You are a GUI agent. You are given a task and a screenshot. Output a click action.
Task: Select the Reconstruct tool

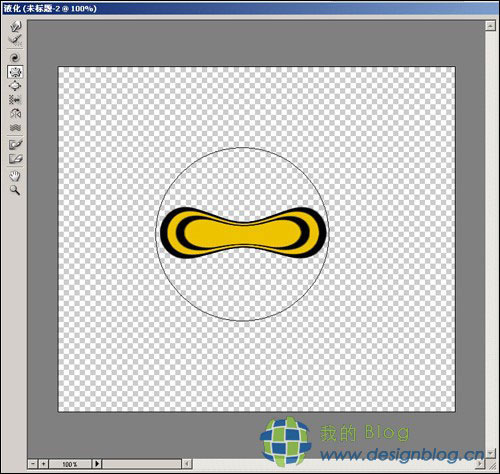point(15,40)
